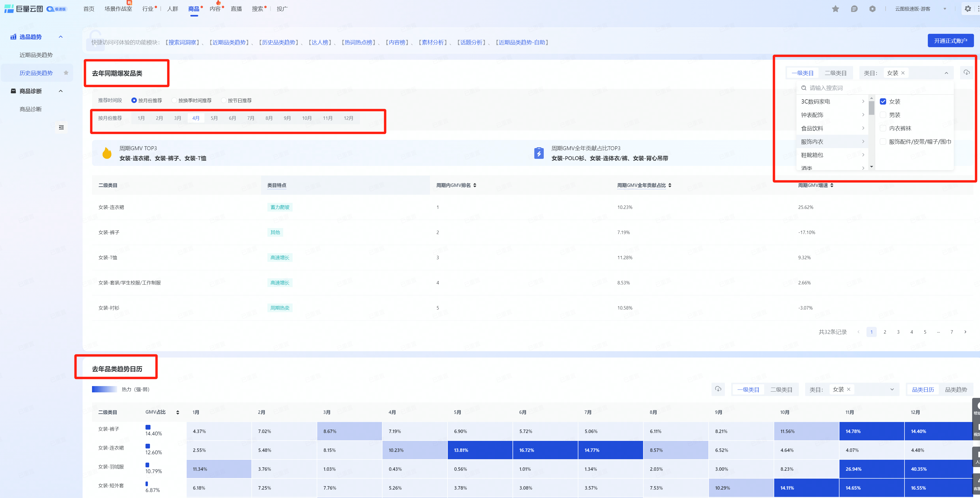980x498 pixels.
Task: Click the search magnifier in category search box
Action: point(804,88)
